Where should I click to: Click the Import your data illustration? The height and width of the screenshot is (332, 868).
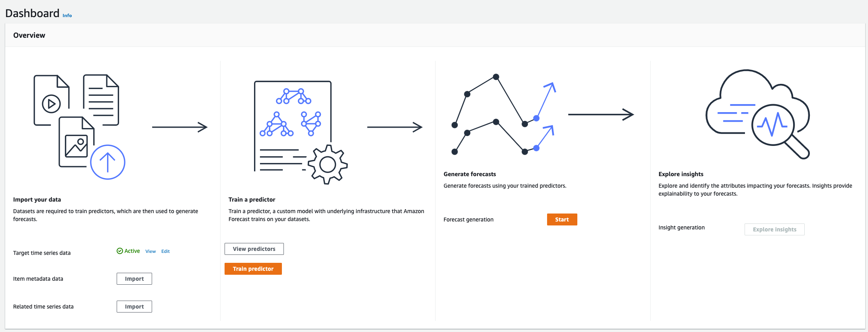pos(79,126)
